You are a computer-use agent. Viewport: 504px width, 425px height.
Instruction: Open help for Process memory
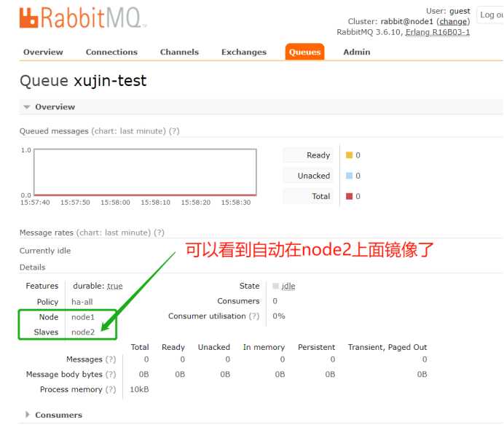point(111,389)
